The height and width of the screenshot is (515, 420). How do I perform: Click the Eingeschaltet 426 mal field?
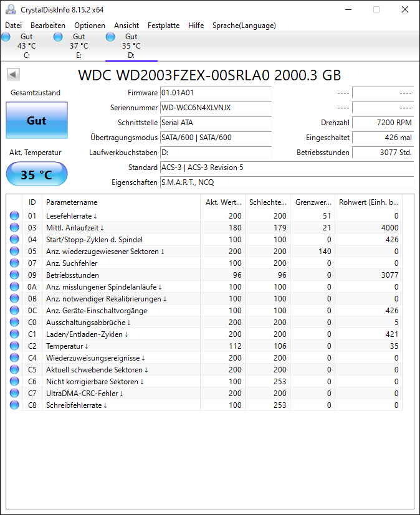(383, 137)
